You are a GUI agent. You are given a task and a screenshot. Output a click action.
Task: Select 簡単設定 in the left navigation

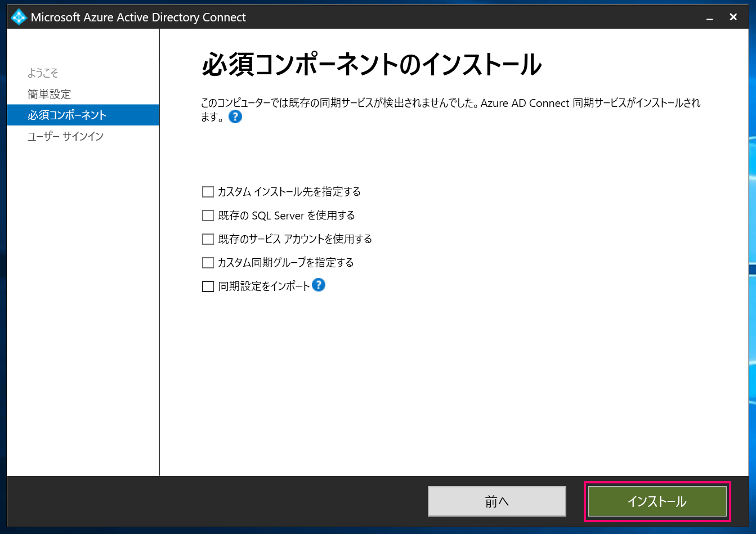click(x=50, y=94)
